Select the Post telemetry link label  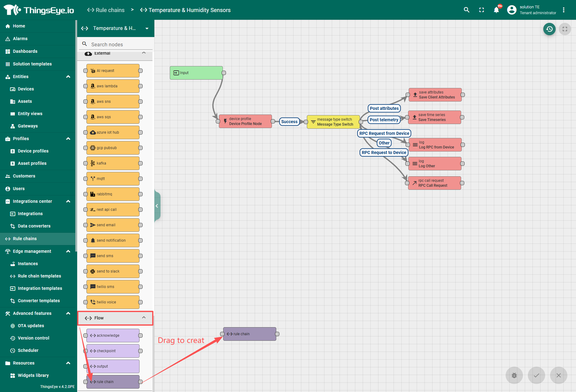(x=384, y=120)
